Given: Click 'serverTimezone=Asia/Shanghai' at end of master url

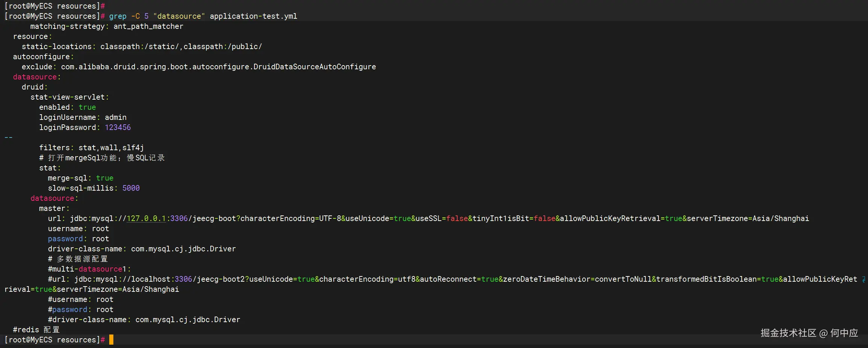Looking at the screenshot, I should click(x=748, y=218).
